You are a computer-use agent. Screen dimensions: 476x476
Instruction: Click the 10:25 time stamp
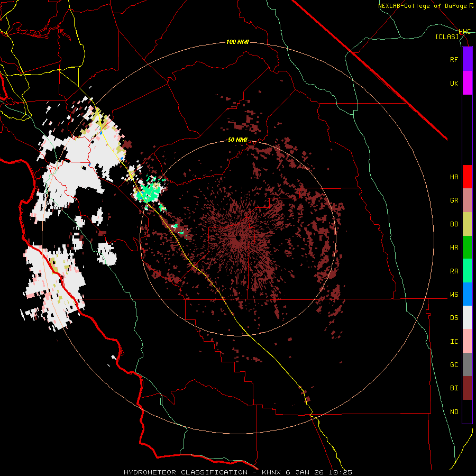(x=342, y=472)
